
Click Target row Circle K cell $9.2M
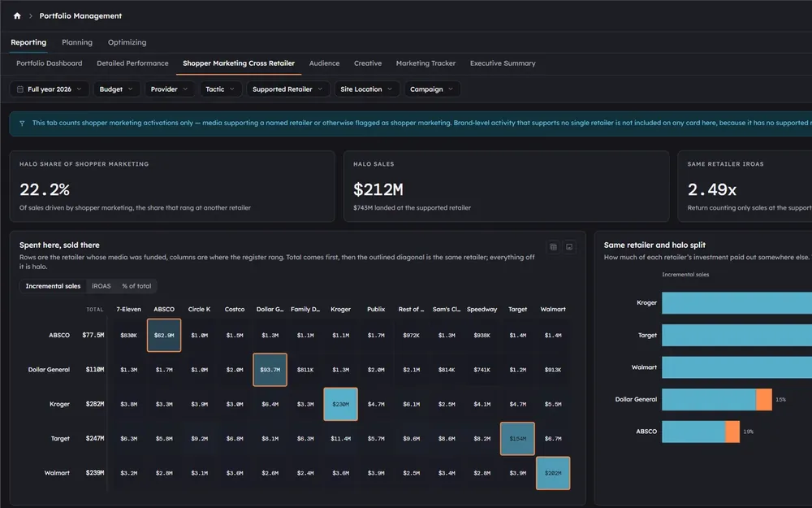coord(200,439)
